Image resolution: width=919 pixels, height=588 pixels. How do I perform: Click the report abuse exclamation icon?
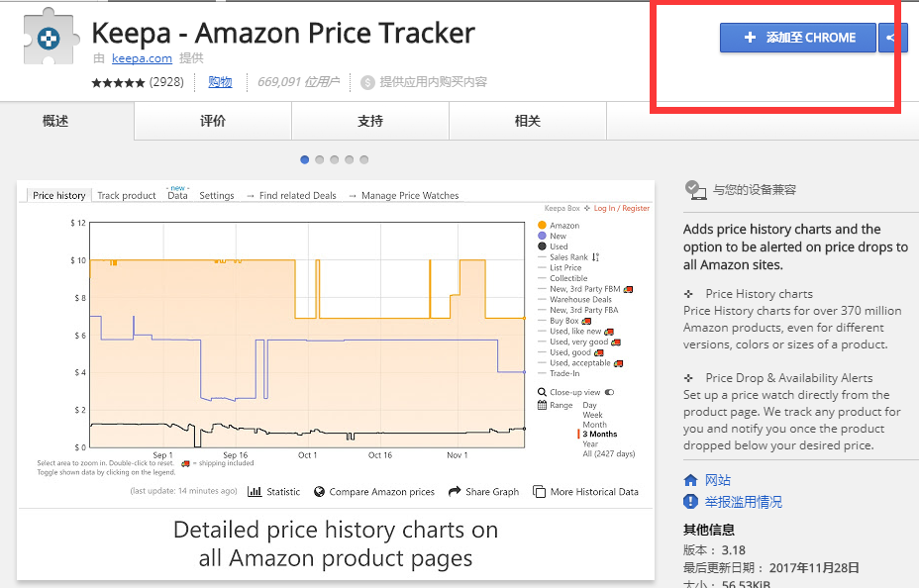tap(691, 501)
